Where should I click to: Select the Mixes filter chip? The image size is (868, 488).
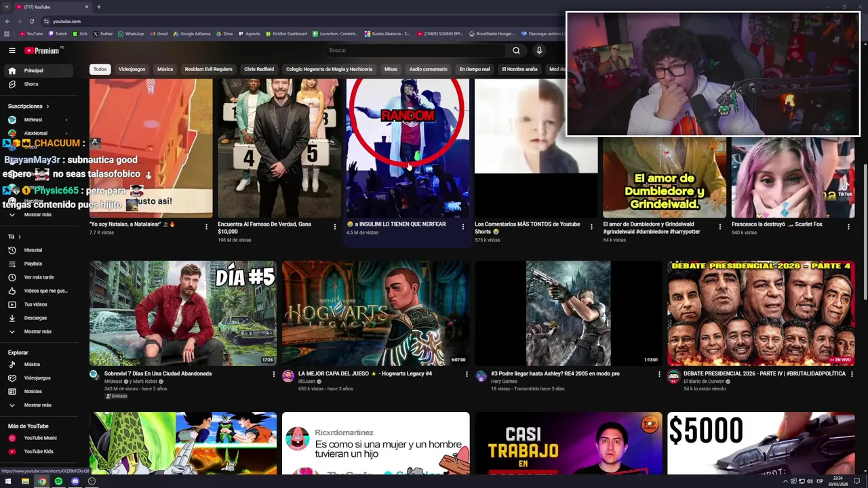[x=391, y=69]
